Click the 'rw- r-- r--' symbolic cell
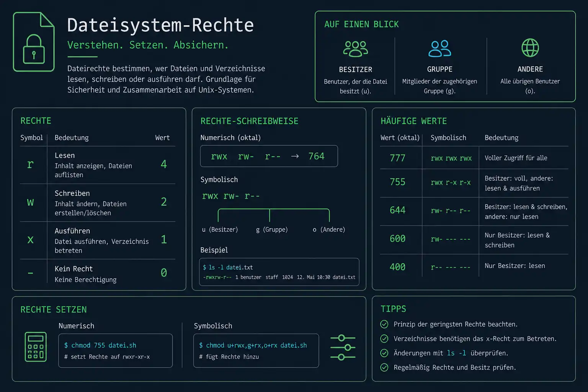The image size is (588, 392). pos(451,211)
